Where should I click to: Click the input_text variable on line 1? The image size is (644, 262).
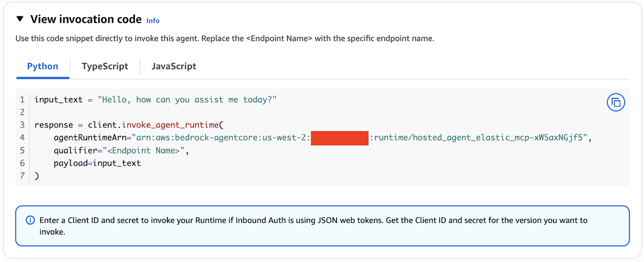tap(58, 100)
